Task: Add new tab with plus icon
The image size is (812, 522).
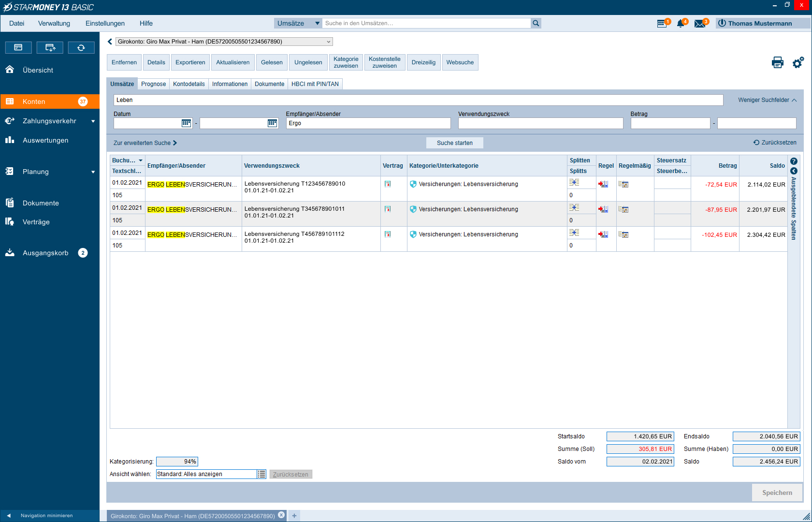Action: 294,516
